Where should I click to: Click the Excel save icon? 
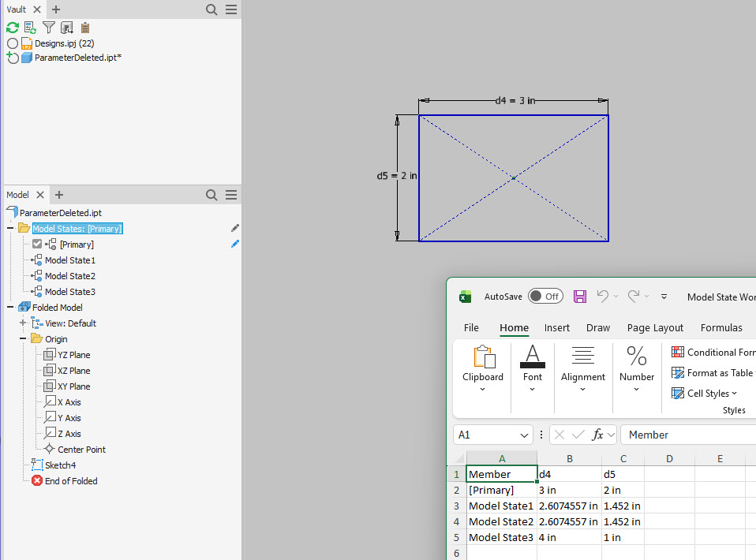(579, 296)
